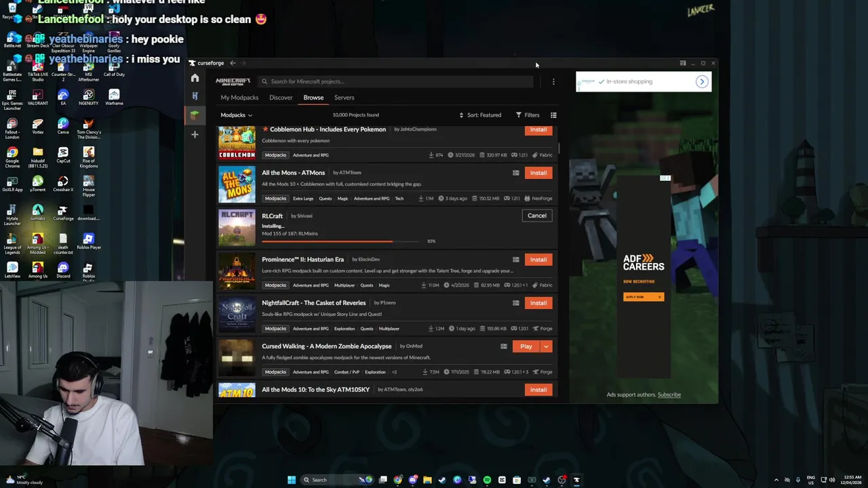Open Battle.net desktop shortcut
The width and height of the screenshot is (868, 488).
click(12, 39)
